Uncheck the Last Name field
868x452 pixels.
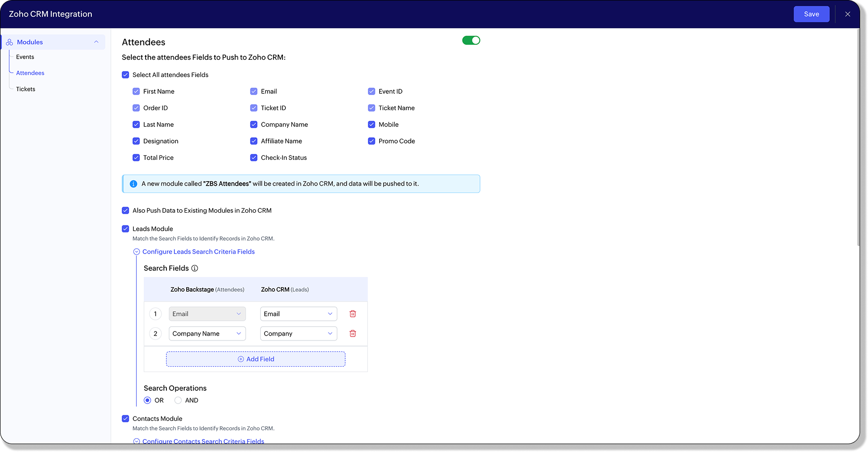pos(136,125)
